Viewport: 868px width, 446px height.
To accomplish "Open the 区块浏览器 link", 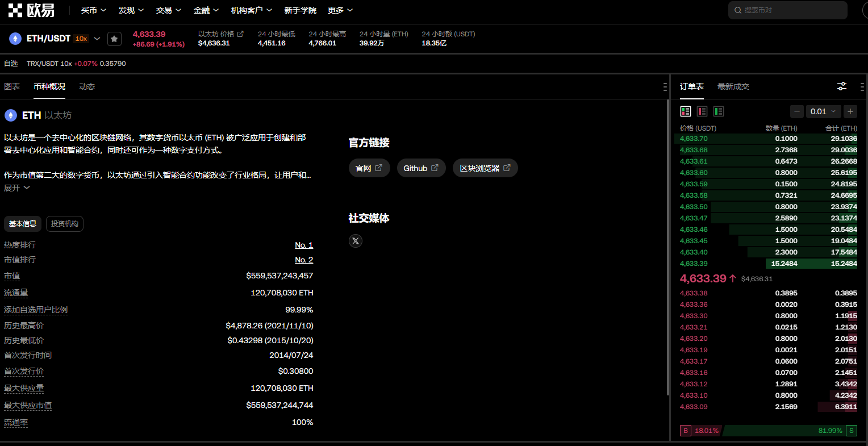I will tap(485, 168).
